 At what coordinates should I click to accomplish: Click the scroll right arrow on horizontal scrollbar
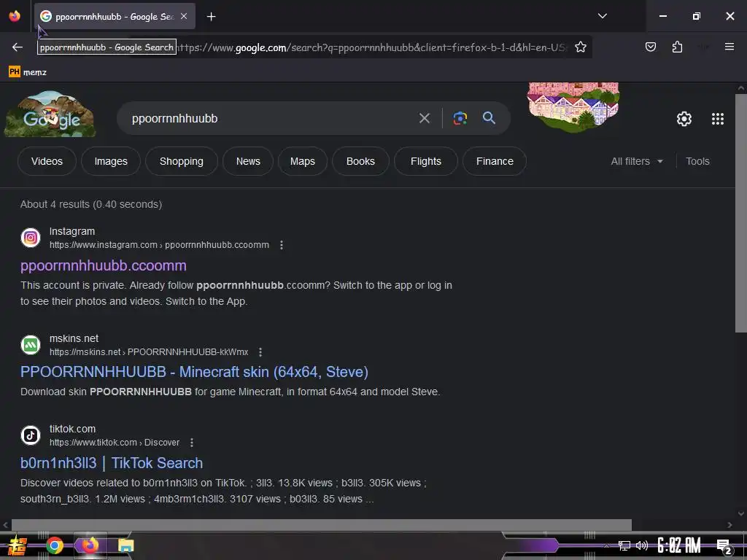[x=729, y=525]
